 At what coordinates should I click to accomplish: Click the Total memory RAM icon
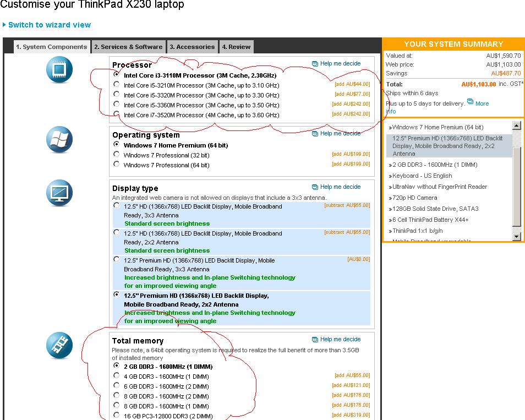(x=59, y=345)
